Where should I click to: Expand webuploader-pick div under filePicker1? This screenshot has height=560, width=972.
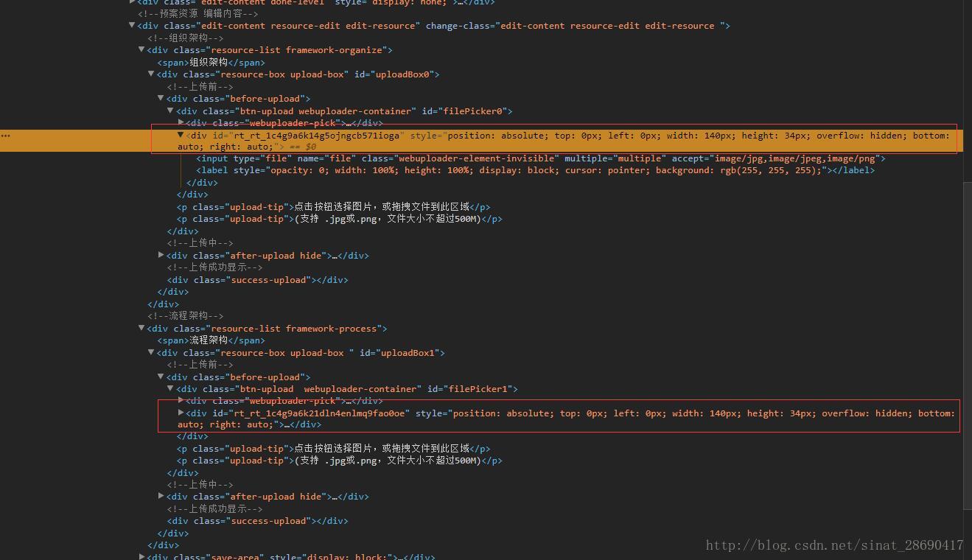pyautogui.click(x=181, y=401)
